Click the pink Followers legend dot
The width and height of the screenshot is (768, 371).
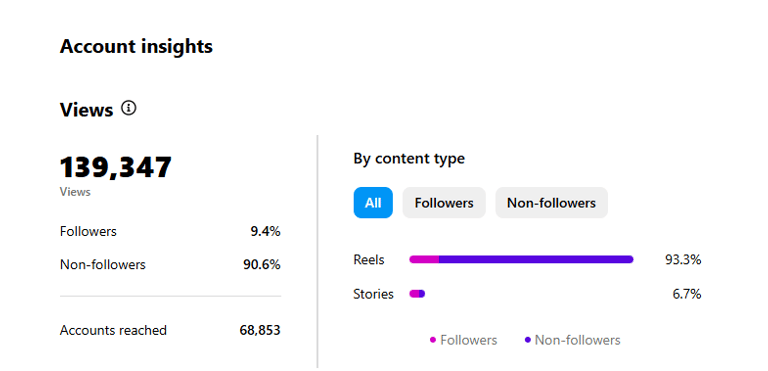tap(432, 340)
